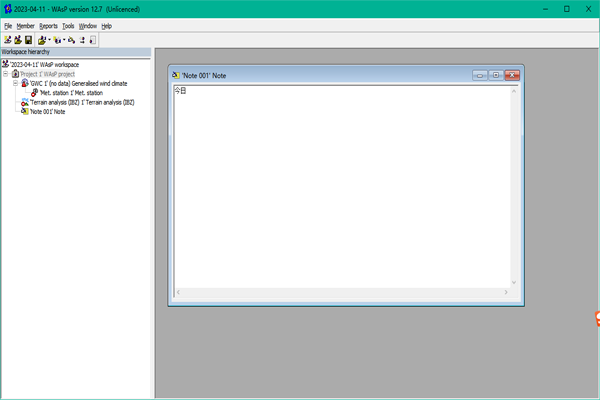The height and width of the screenshot is (400, 600).
Task: Click the new workspace toolbar icon
Action: [x=7, y=40]
